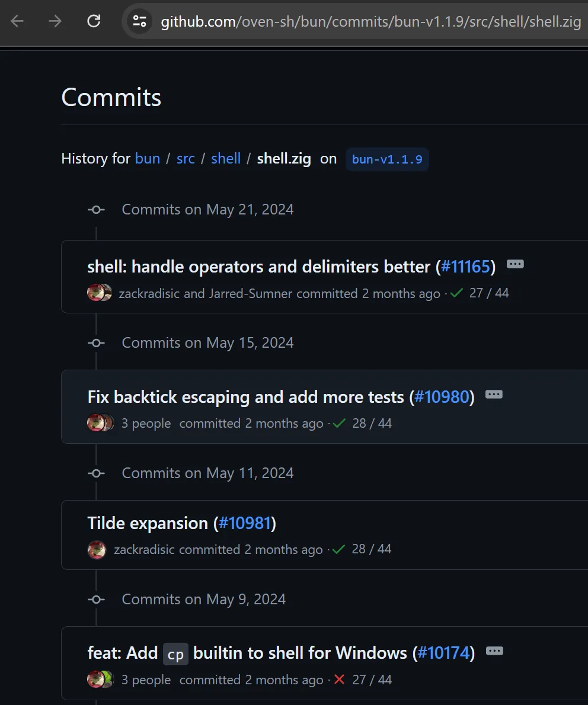Viewport: 588px width, 705px height.
Task: Open pull request #11165 link
Action: tap(465, 267)
